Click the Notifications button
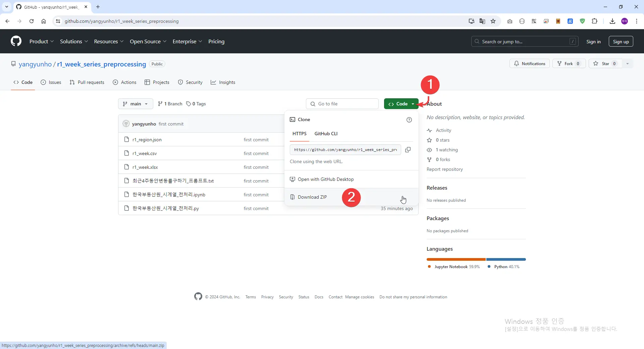This screenshot has width=644, height=349. (x=530, y=63)
